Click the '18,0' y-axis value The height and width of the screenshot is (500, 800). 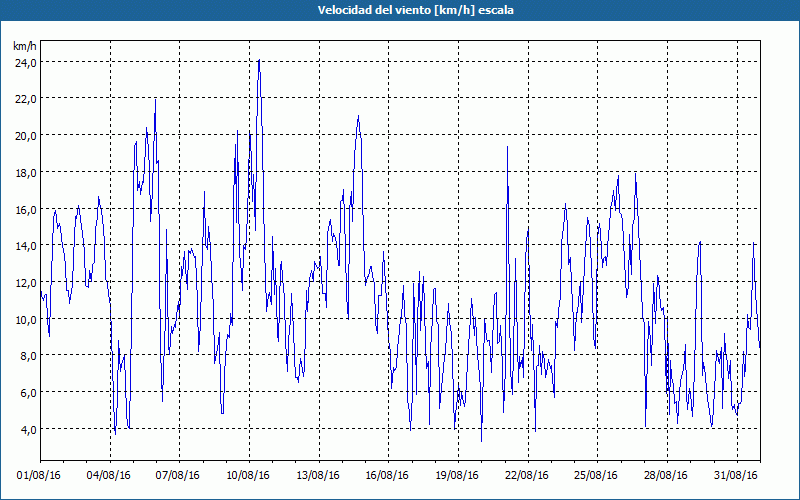pyautogui.click(x=26, y=173)
